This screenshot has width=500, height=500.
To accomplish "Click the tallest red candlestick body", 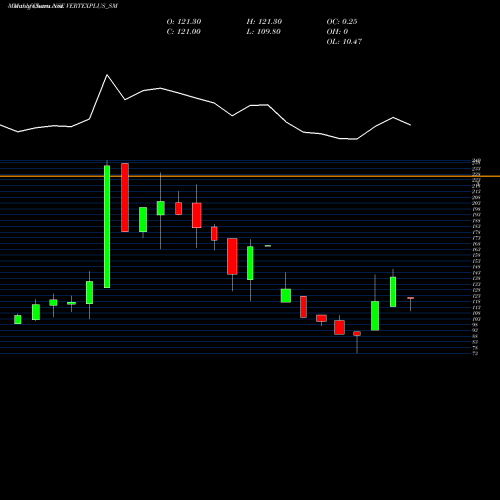I will [x=125, y=197].
